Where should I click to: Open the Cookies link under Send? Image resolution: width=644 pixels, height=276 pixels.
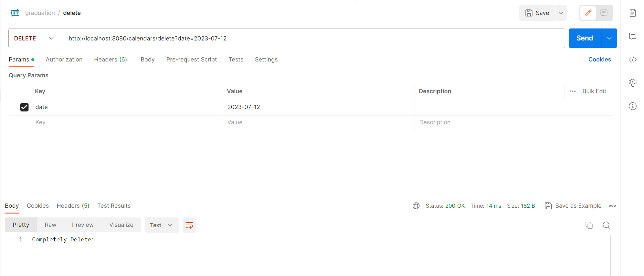tap(600, 60)
